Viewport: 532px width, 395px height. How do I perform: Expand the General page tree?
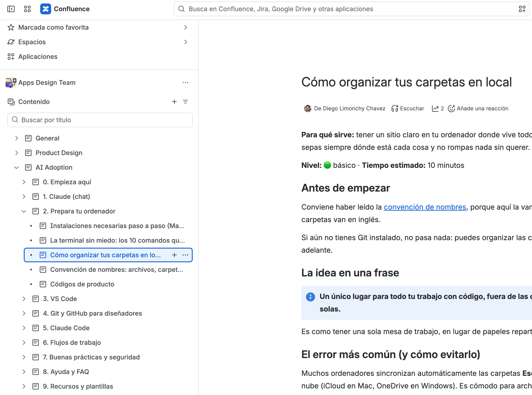[16, 138]
